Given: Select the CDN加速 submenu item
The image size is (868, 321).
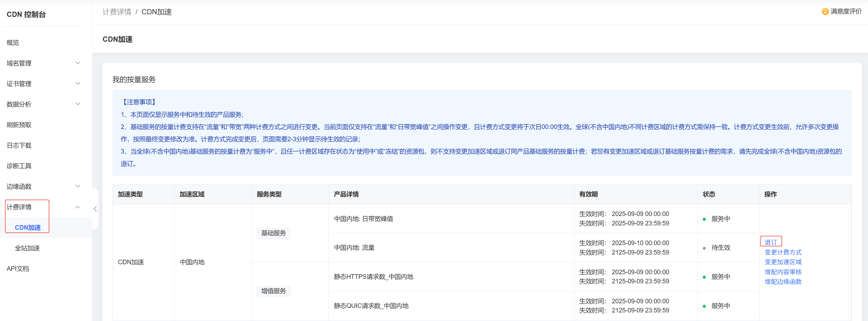Looking at the screenshot, I should click(x=28, y=227).
